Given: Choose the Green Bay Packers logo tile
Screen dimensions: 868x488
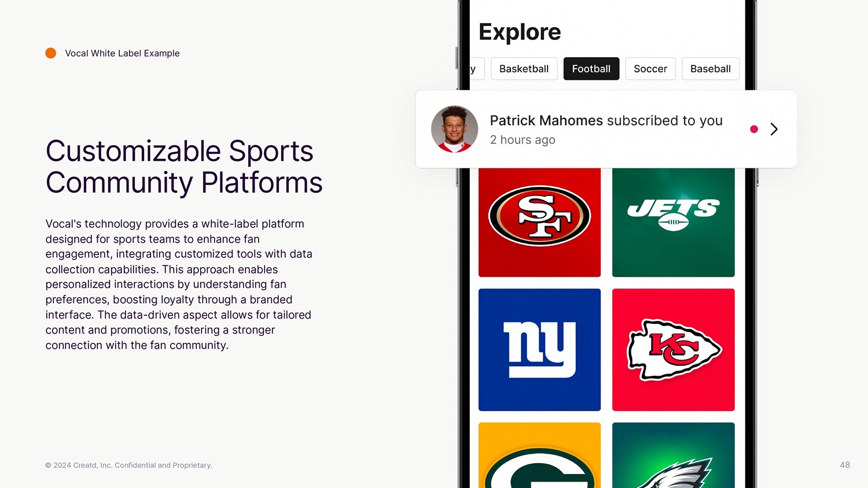Looking at the screenshot, I should pyautogui.click(x=539, y=457).
